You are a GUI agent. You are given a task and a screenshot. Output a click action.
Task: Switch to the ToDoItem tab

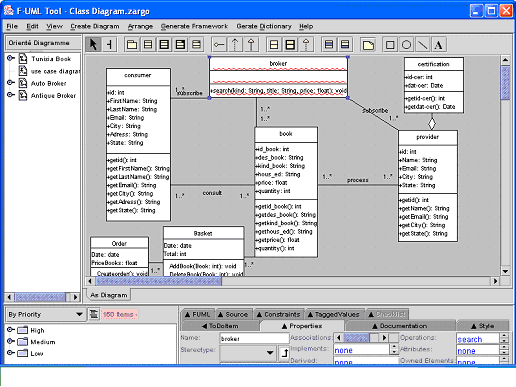221,326
